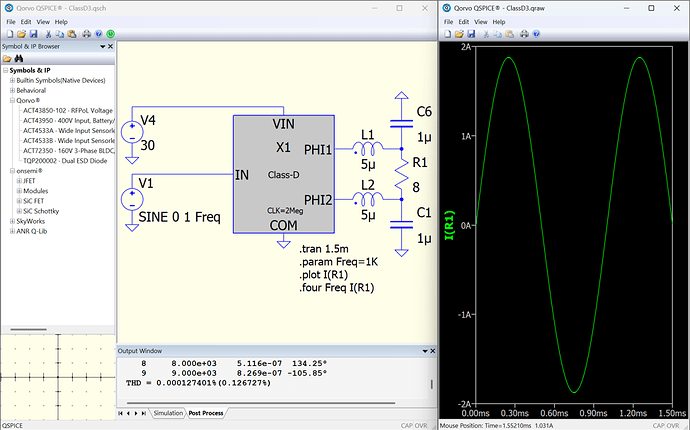690x430 pixels.
Task: Open the Symbol & IP Browser panel dropdown arrow
Action: pos(103,47)
